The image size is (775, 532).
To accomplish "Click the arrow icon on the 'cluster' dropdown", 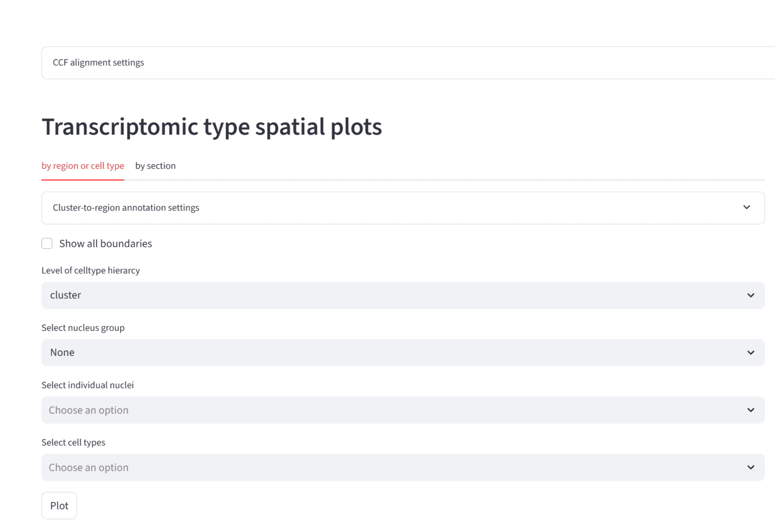I will 751,295.
